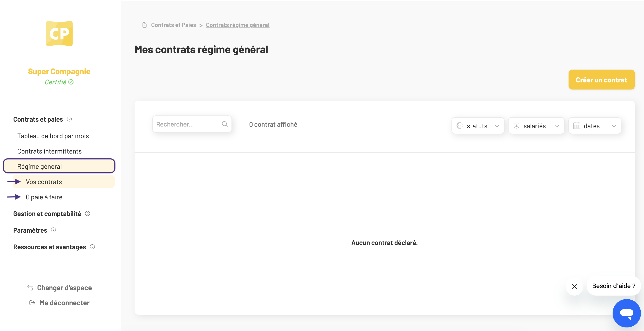Viewport: 644px width, 331px height.
Task: Click the document icon in the breadcrumb
Action: click(145, 25)
